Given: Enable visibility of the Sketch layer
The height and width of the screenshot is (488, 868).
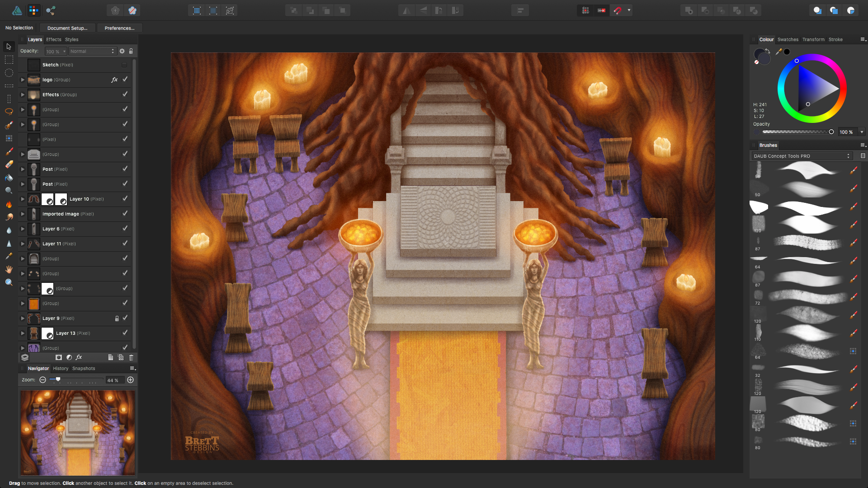Looking at the screenshot, I should (x=124, y=65).
